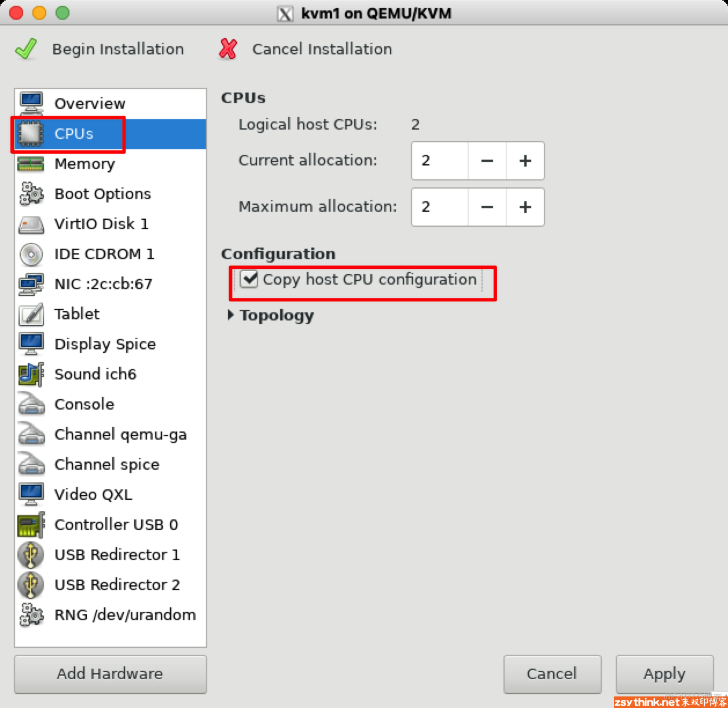
Task: Decrease Current allocation with minus button
Action: click(x=487, y=161)
